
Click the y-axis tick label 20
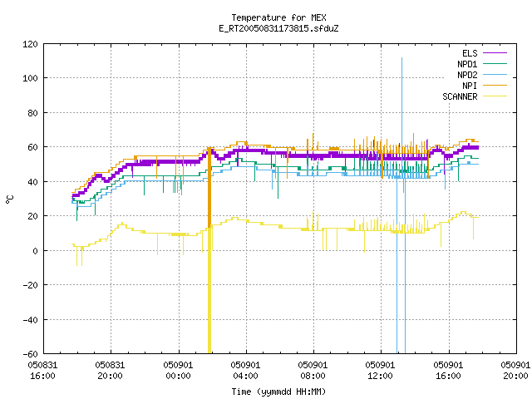[x=32, y=216]
